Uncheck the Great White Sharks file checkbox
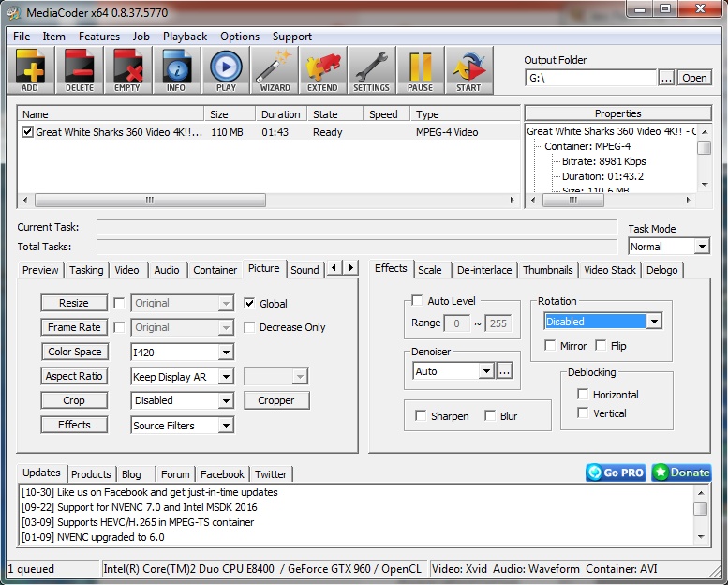728x585 pixels. point(27,132)
